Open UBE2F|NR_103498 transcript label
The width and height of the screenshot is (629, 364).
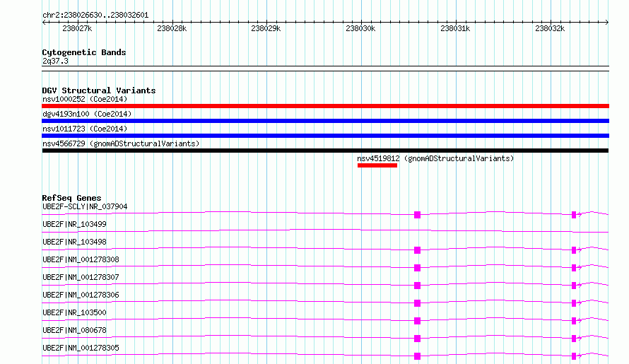74,242
